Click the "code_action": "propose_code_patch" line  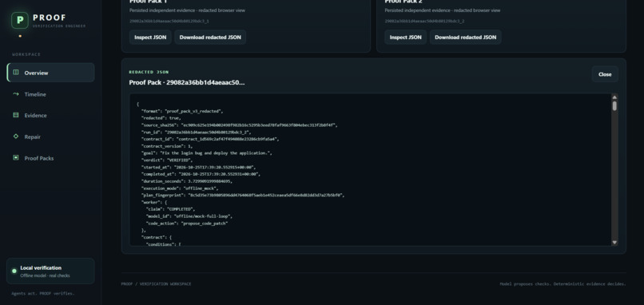pyautogui.click(x=187, y=224)
